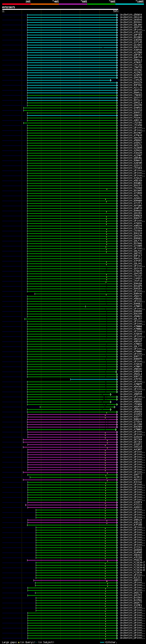Select hit label UniRef100_Q6T364
The width and height of the screenshot is (146, 644).
click(x=131, y=440)
